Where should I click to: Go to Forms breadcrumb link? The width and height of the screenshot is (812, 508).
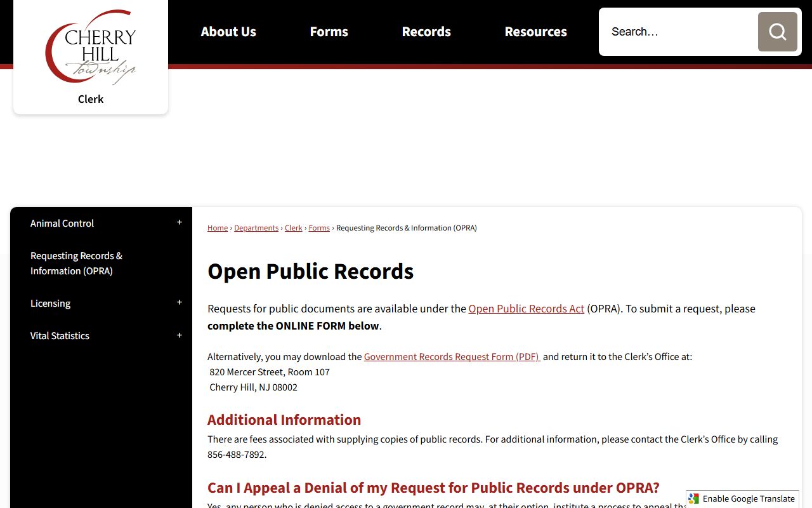tap(319, 228)
